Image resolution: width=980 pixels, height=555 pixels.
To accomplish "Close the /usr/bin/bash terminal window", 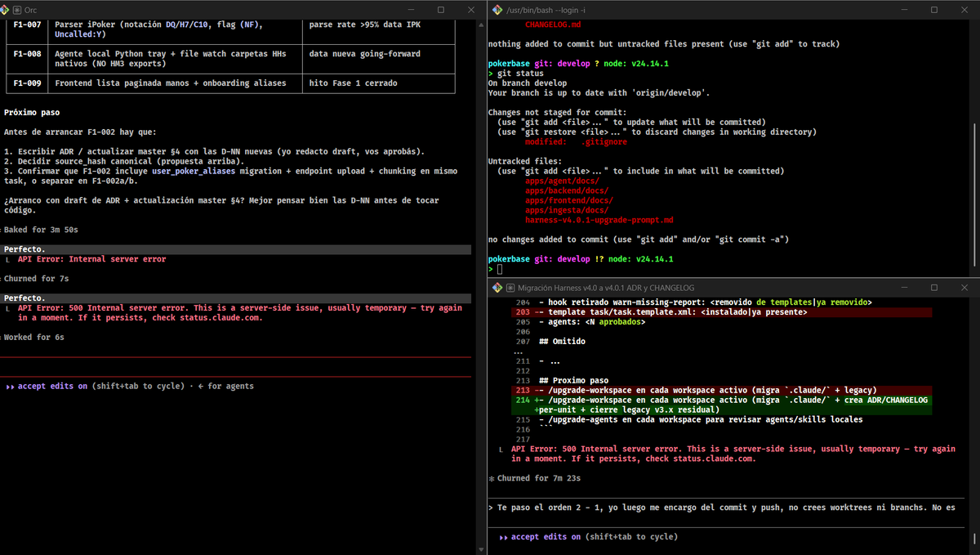I will coord(964,10).
